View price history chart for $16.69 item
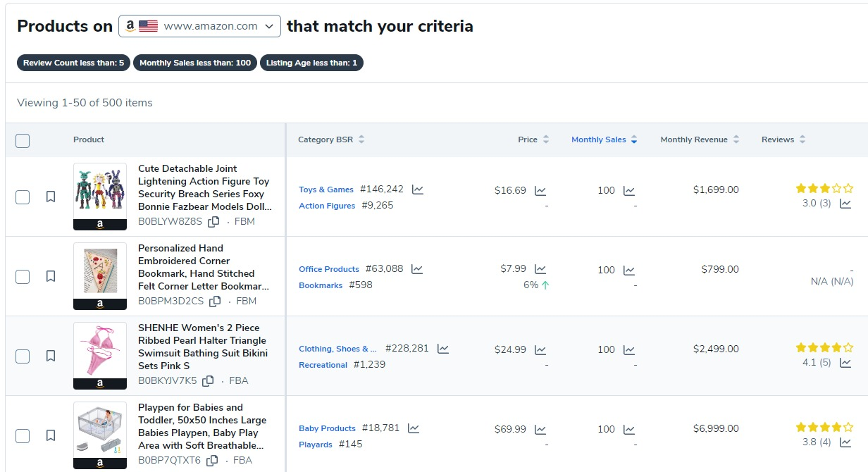 (540, 191)
